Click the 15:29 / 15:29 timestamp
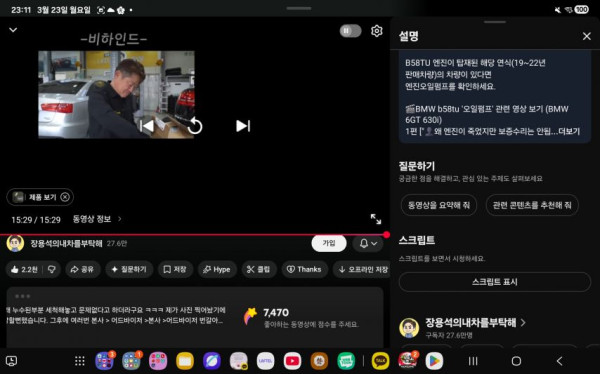This screenshot has width=600, height=374. 36,220
